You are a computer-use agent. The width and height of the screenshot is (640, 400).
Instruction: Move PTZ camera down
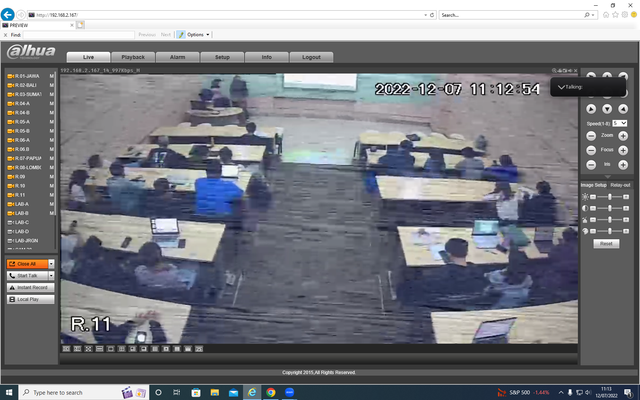click(607, 109)
